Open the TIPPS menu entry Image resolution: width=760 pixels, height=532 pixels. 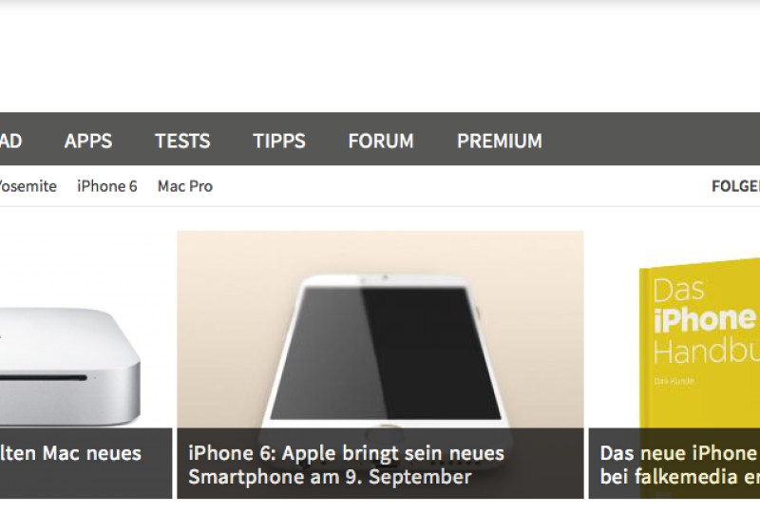click(279, 141)
